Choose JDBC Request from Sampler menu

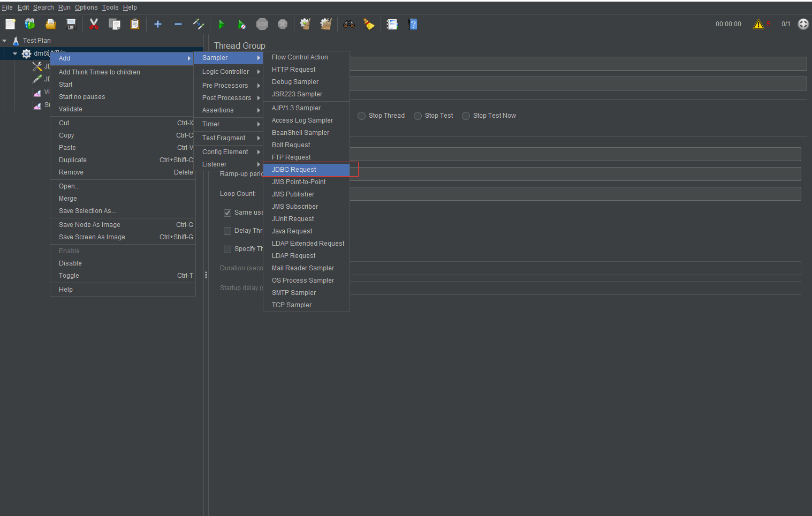pos(306,170)
